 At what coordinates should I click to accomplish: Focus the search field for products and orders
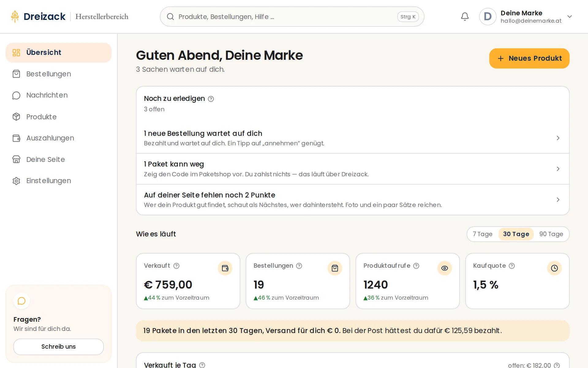click(x=292, y=17)
